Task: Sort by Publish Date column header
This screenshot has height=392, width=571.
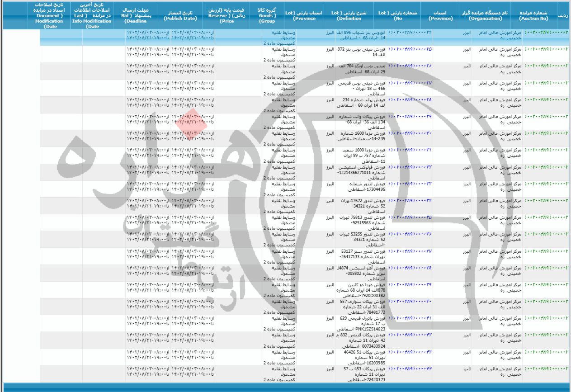Action: click(x=180, y=15)
